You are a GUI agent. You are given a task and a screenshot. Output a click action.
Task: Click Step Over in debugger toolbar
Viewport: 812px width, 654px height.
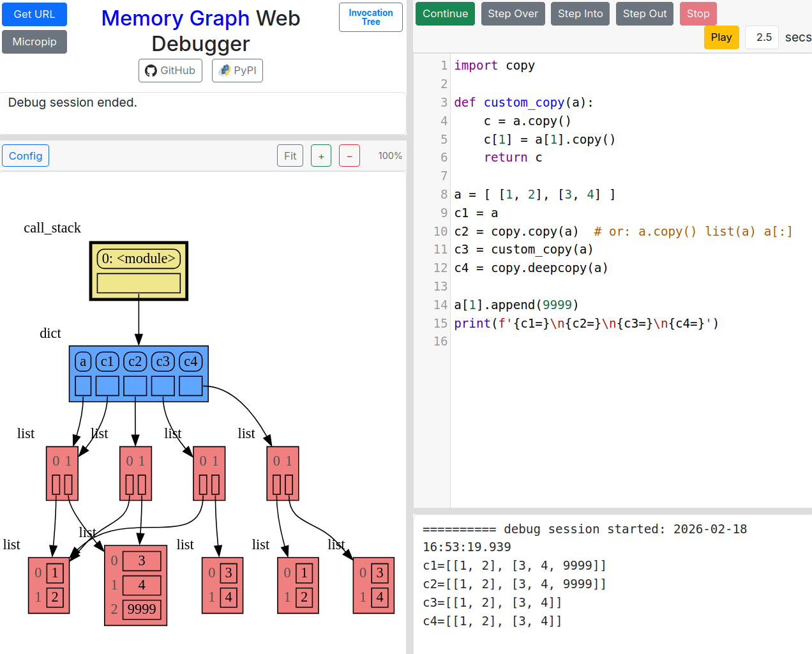coord(513,13)
